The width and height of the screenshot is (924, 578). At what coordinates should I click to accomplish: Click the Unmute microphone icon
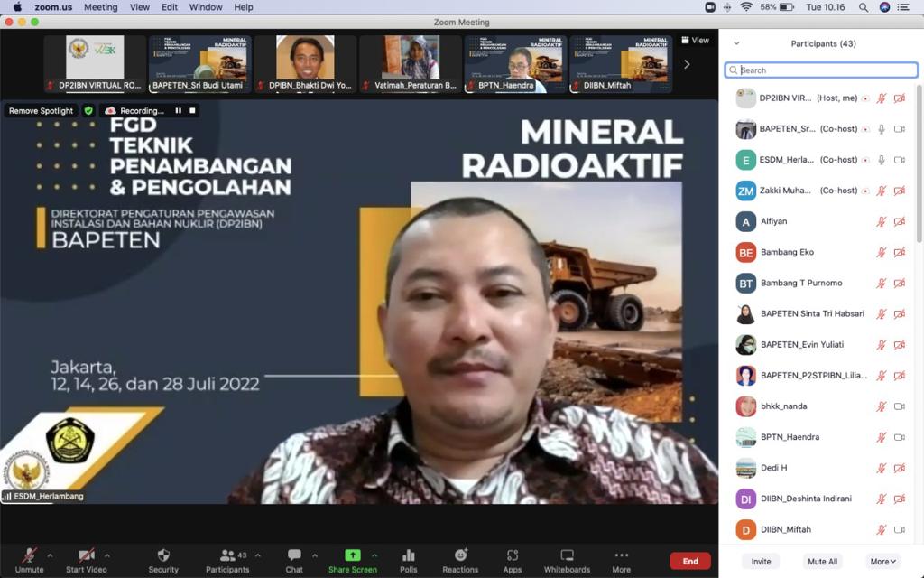click(x=29, y=555)
